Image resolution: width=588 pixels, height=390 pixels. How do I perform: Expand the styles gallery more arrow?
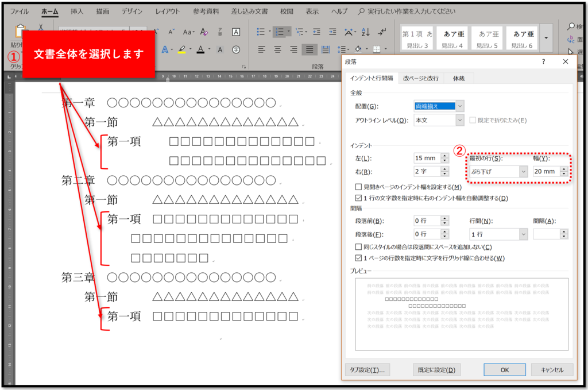tap(546, 38)
